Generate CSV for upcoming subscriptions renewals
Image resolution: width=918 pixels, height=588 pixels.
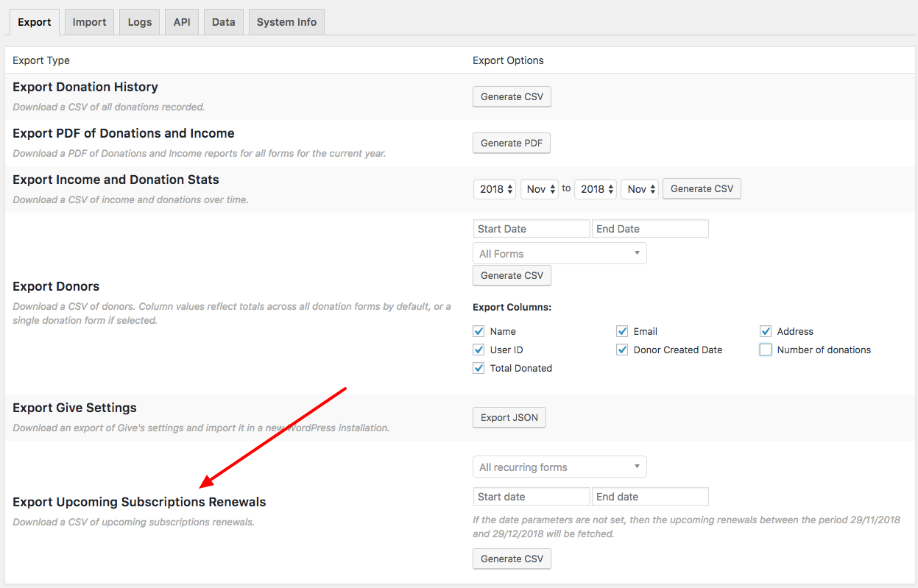click(x=512, y=559)
